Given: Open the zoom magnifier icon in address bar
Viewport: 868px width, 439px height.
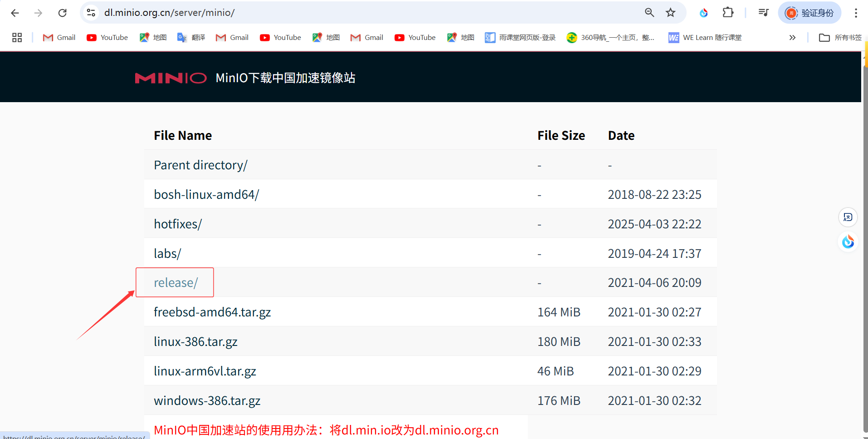Looking at the screenshot, I should coord(649,13).
